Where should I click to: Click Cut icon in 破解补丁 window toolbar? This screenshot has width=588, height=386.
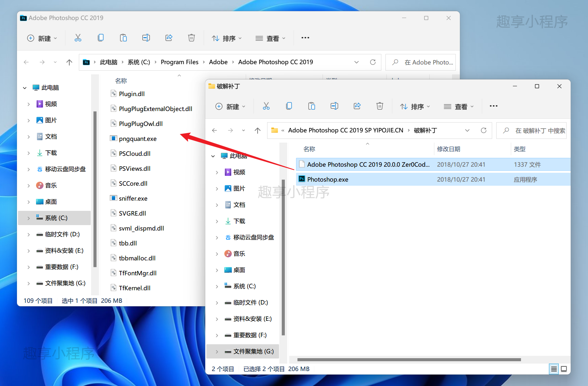pos(266,106)
